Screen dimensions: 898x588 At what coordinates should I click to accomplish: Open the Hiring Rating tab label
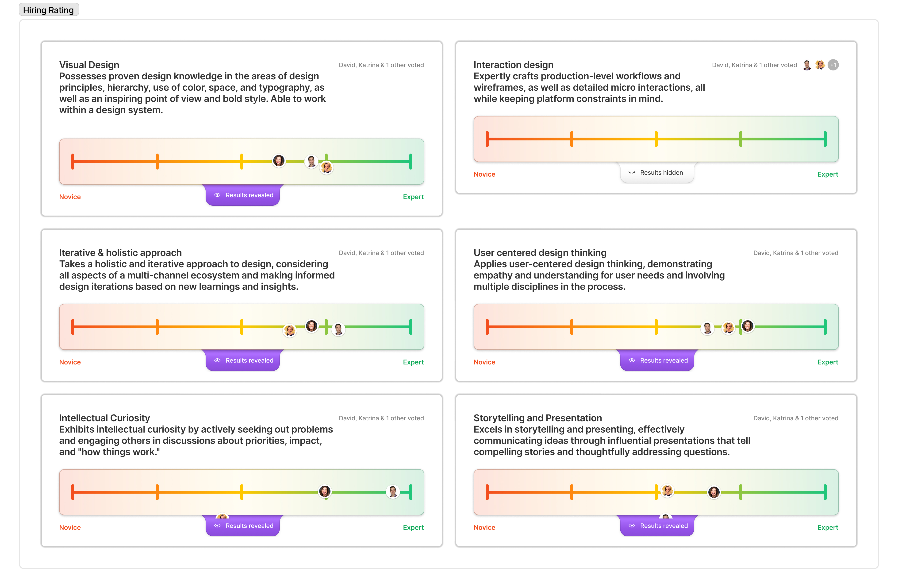point(49,10)
